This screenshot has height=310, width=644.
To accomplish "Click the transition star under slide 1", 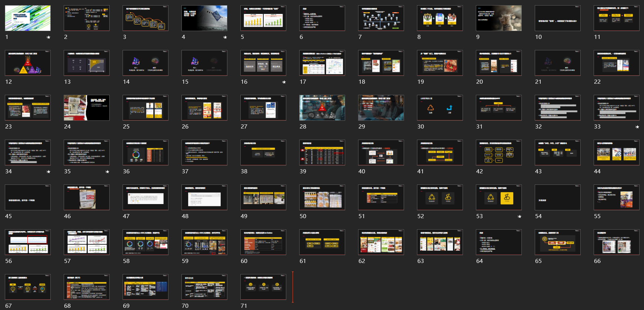I will click(49, 37).
